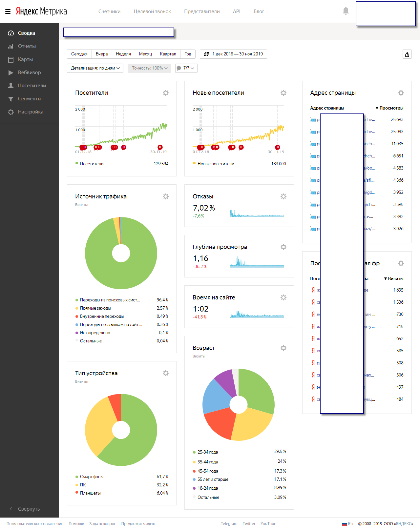Open settings gear of Возраст widget
Viewport: 420px width, 530px height.
283,348
